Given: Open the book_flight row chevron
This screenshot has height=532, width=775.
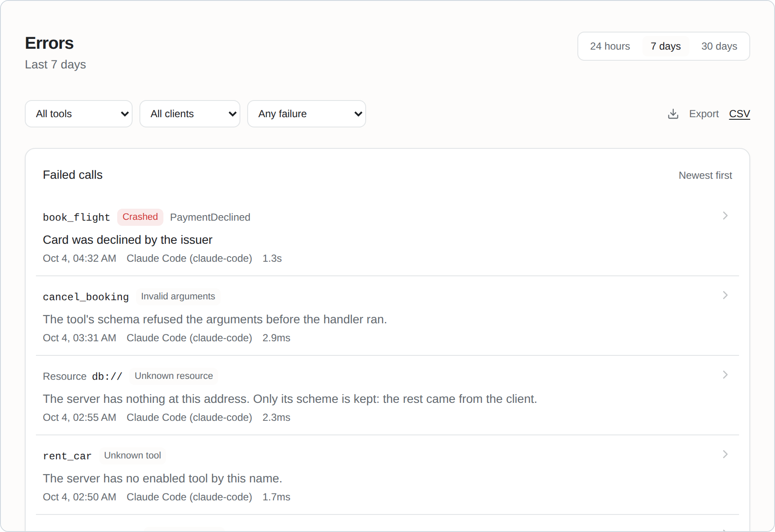Looking at the screenshot, I should (x=725, y=216).
